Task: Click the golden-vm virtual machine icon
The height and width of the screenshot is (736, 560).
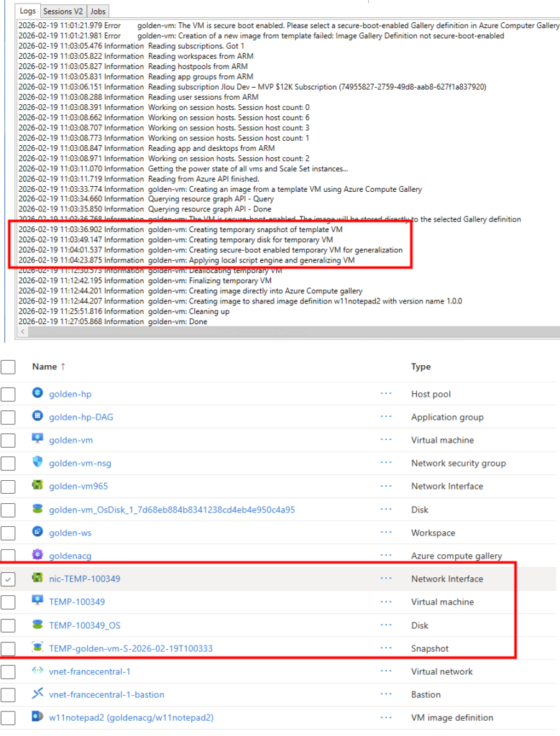Action: [x=38, y=440]
